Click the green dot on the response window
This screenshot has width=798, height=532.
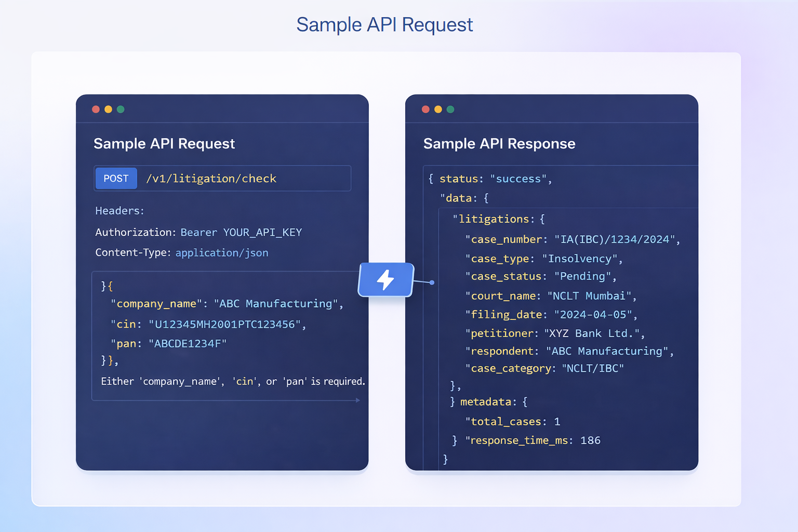pyautogui.click(x=450, y=109)
